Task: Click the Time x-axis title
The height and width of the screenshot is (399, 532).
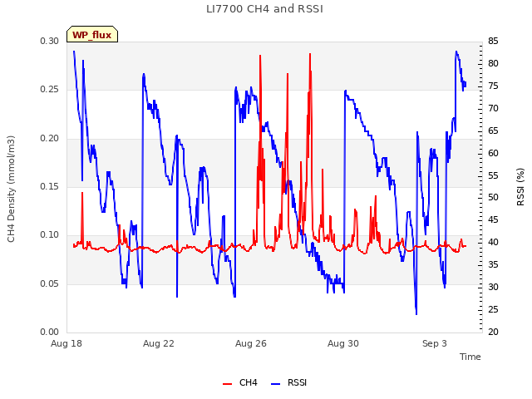Action: coord(470,357)
